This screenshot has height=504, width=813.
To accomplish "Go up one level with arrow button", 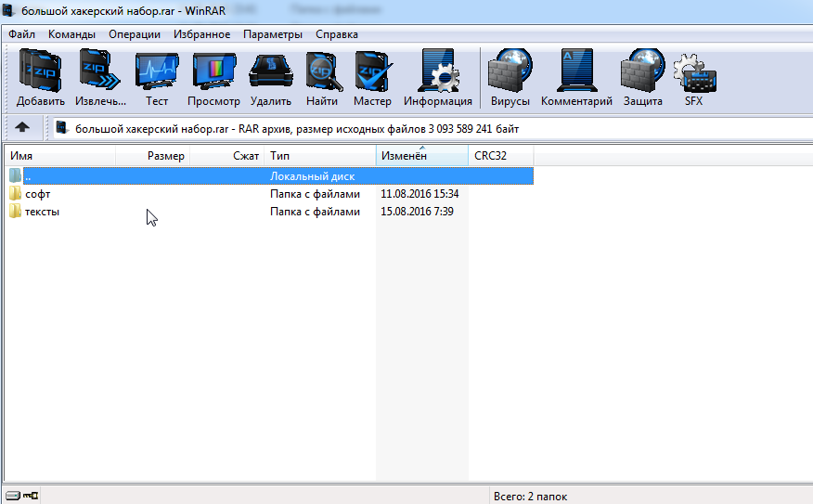I will click(21, 127).
